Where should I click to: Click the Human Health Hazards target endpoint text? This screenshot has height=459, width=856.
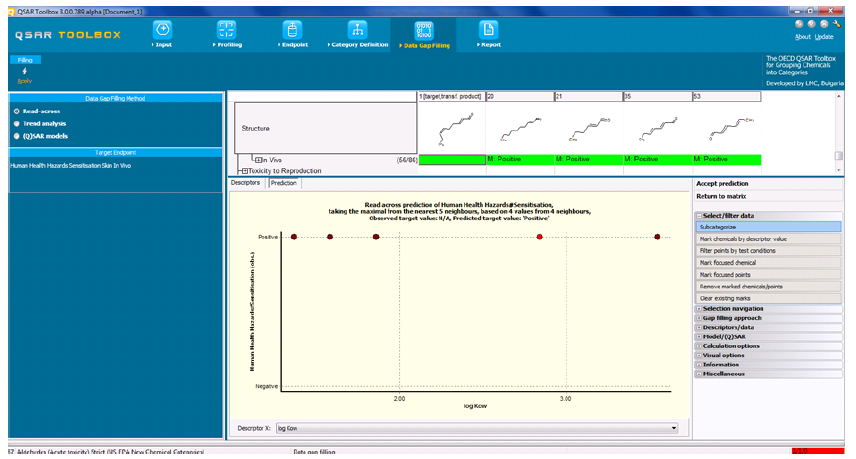click(x=71, y=166)
